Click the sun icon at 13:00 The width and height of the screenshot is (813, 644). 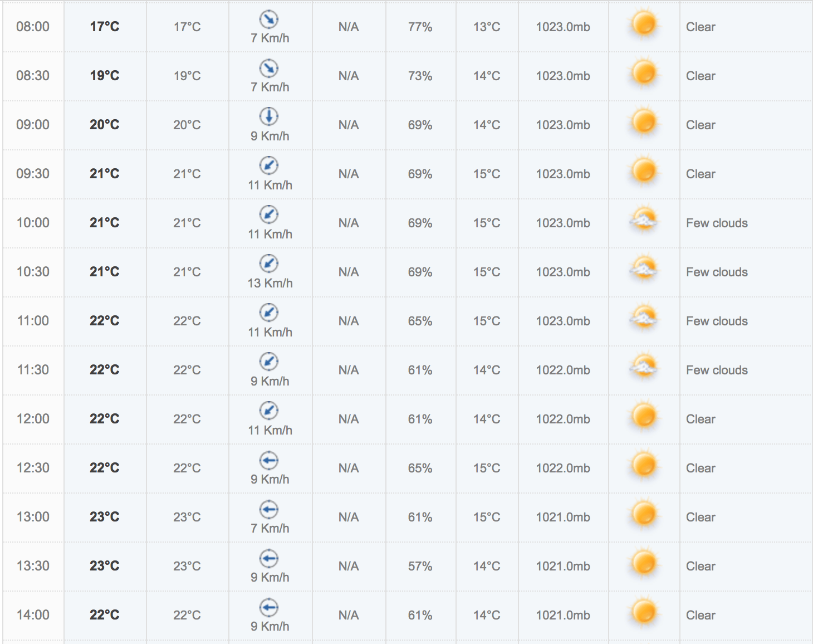[644, 514]
